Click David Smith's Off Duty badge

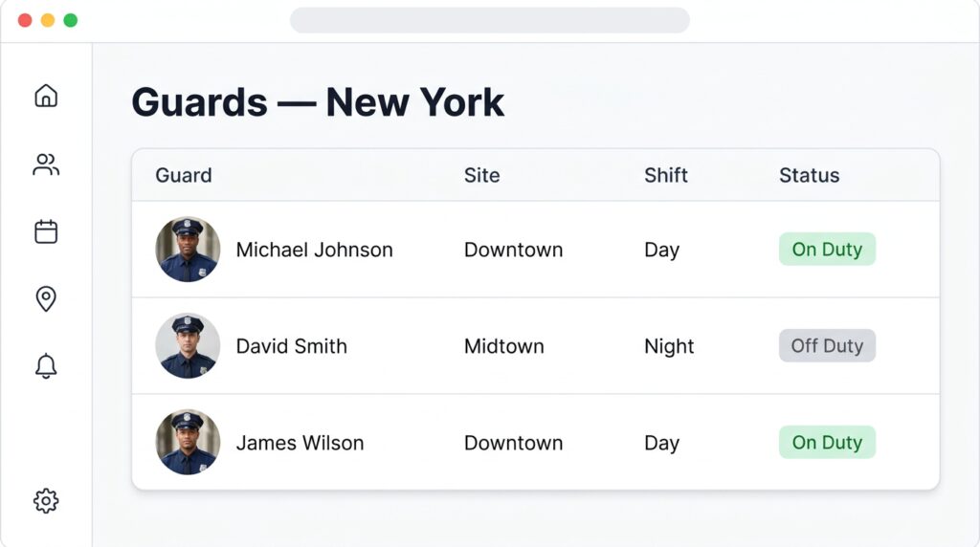click(x=827, y=345)
